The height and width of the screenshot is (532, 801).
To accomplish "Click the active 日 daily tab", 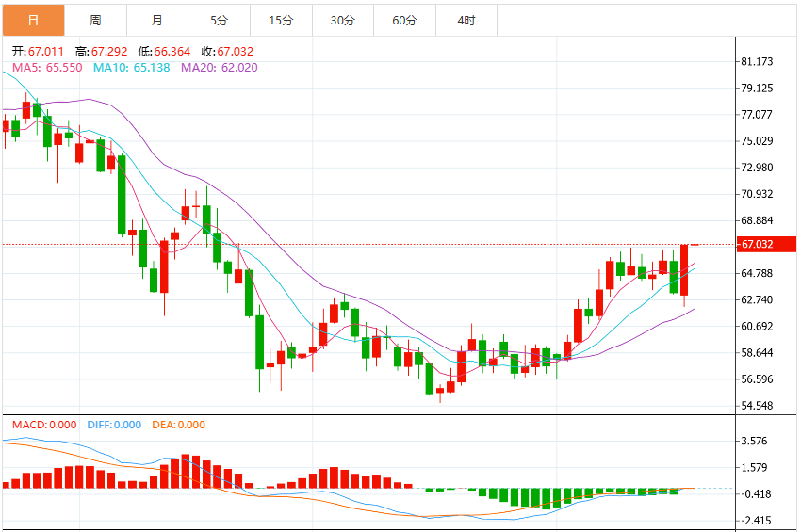I will click(34, 21).
